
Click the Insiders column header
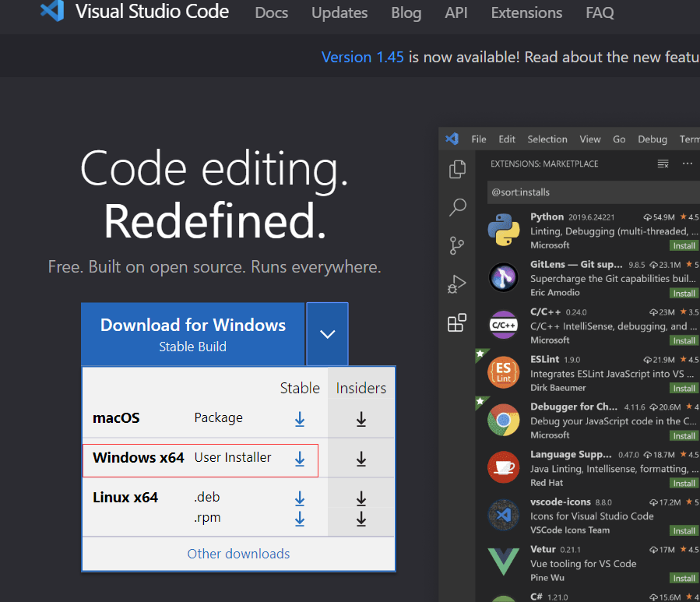(x=361, y=388)
